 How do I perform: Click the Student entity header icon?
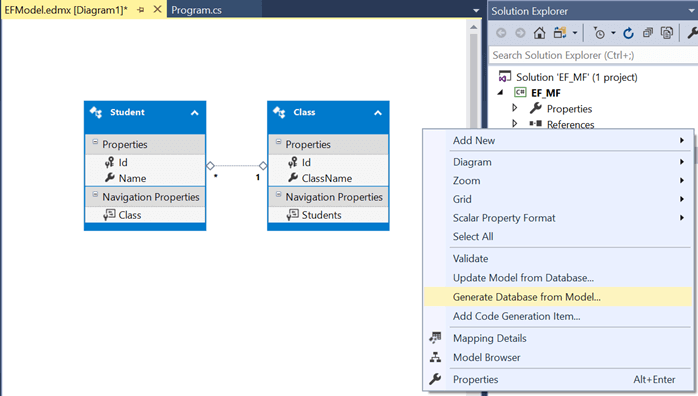tap(96, 112)
